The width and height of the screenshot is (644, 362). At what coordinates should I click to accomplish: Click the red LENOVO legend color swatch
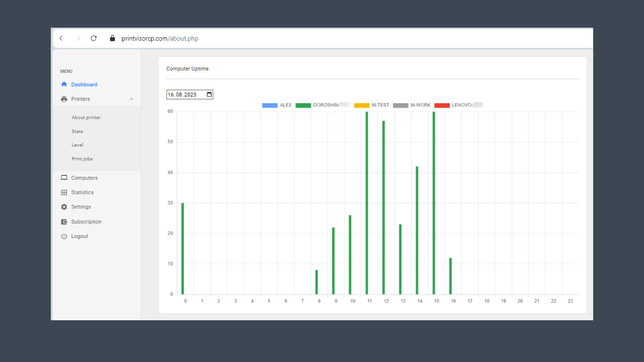442,105
